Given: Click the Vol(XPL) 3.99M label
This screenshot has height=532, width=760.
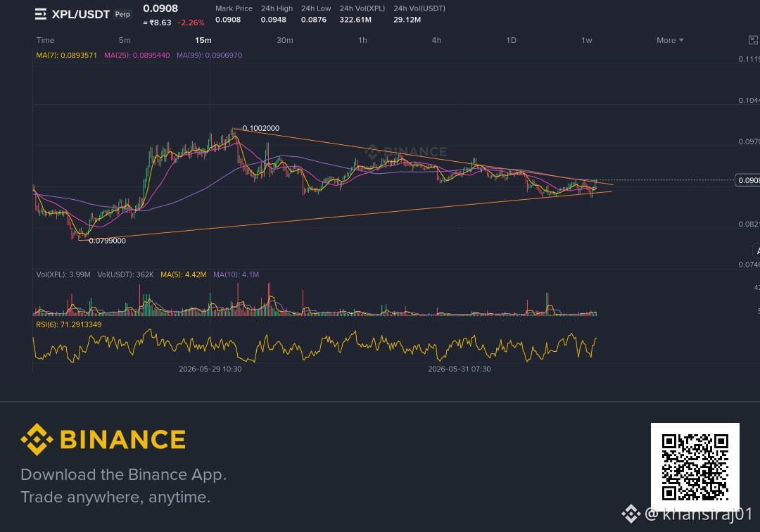Looking at the screenshot, I should coord(63,274).
